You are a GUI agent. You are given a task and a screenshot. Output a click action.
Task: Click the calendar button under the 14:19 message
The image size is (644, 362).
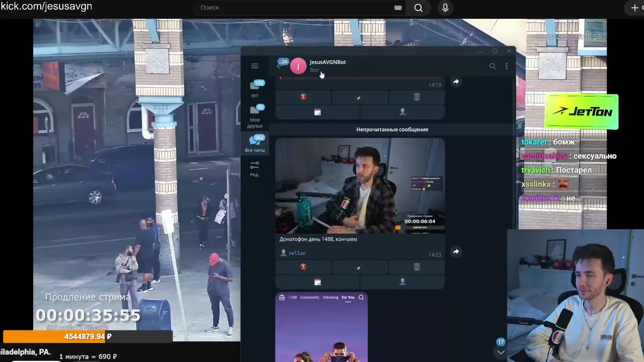point(317,112)
